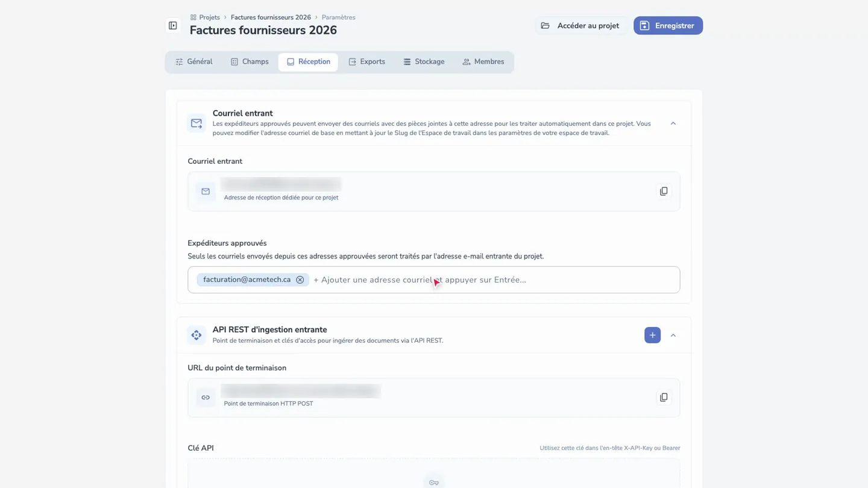Copy the endpoint URL
The image size is (868, 488).
tap(664, 398)
